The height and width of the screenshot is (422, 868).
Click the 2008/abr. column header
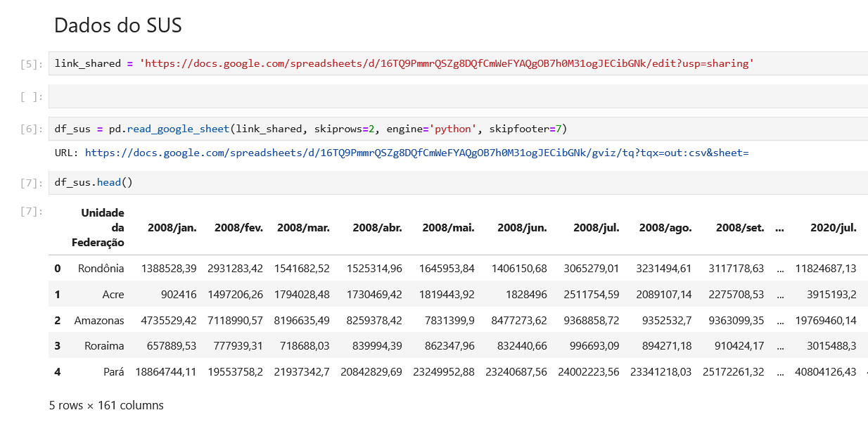pos(377,228)
